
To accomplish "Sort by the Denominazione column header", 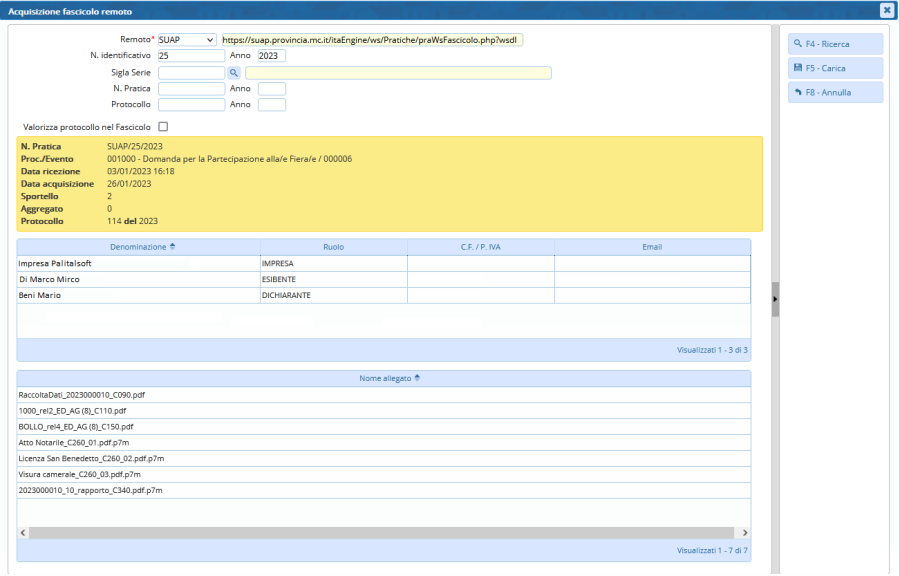I will (x=138, y=247).
